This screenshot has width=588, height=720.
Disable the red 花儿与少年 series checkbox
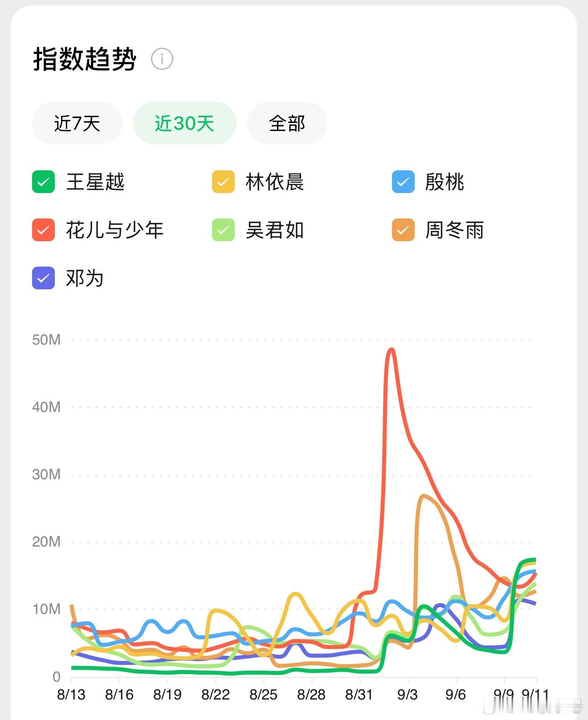pos(43,230)
